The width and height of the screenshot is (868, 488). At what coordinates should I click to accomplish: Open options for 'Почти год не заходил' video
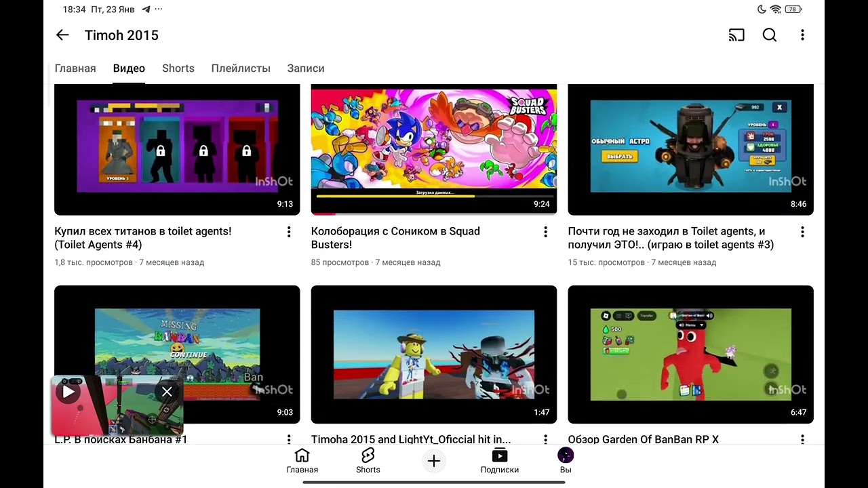802,232
